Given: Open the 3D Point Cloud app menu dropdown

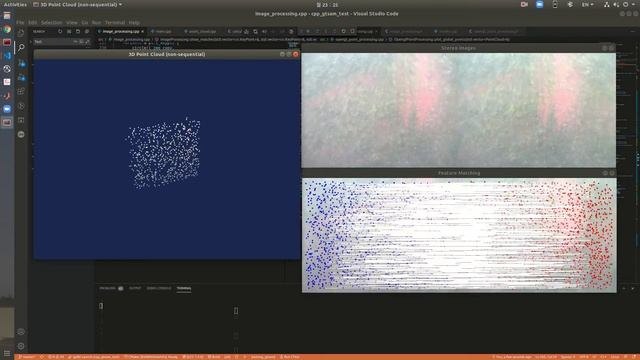Looking at the screenshot, I should point(77,4).
